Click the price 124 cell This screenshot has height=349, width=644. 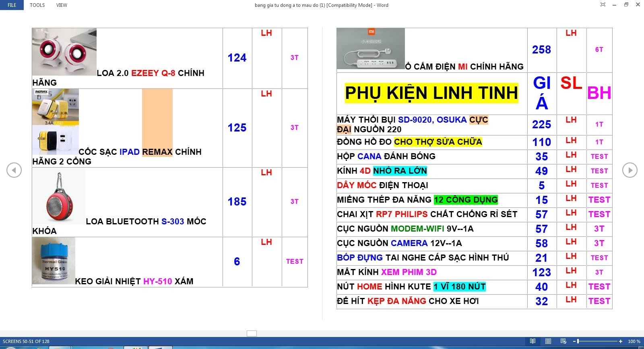pyautogui.click(x=237, y=58)
